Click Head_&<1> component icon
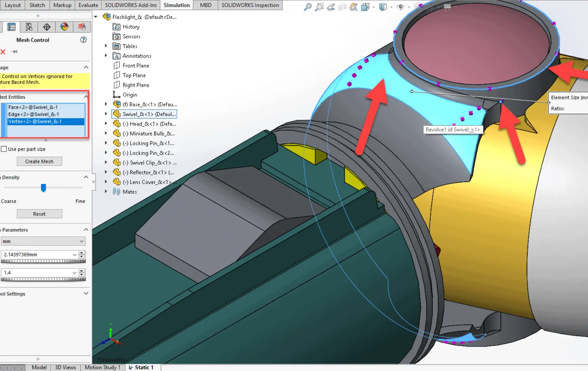The image size is (588, 371). coord(116,124)
